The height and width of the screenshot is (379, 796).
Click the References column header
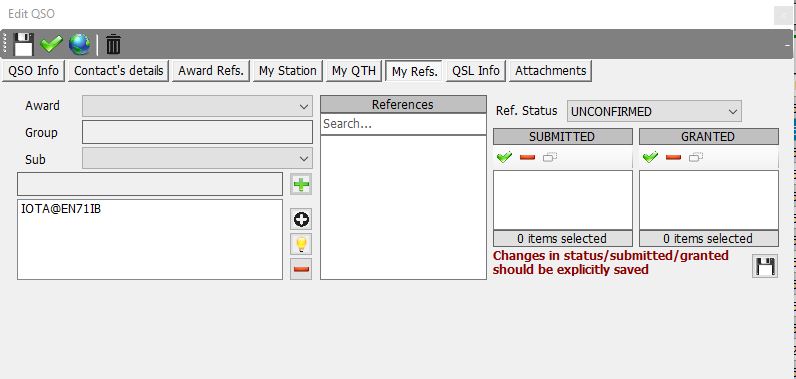pos(403,105)
